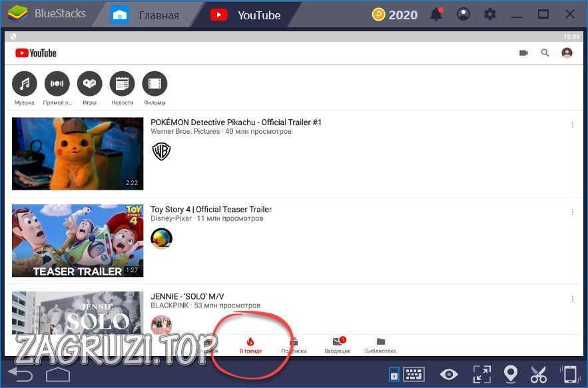Open Disney Pixar channel ball icon
This screenshot has height=388, width=588.
coord(161,238)
